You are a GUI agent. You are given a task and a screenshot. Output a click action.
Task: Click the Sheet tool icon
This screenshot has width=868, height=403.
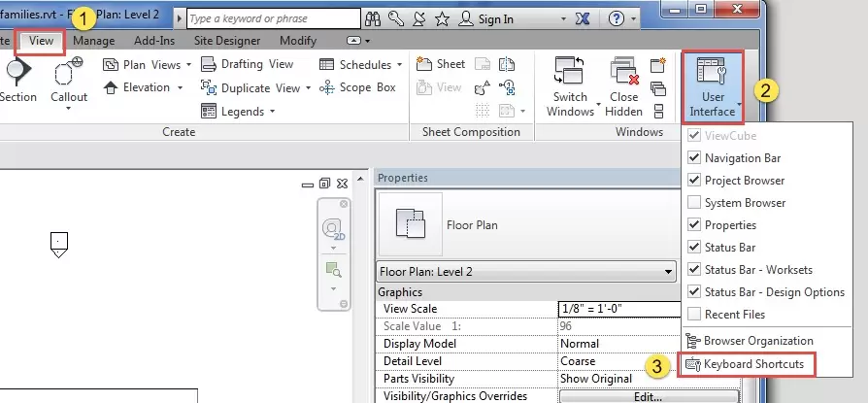[x=442, y=64]
